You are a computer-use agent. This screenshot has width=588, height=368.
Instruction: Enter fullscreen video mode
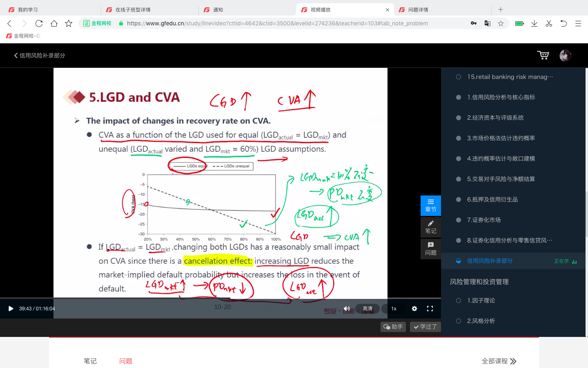tap(430, 309)
